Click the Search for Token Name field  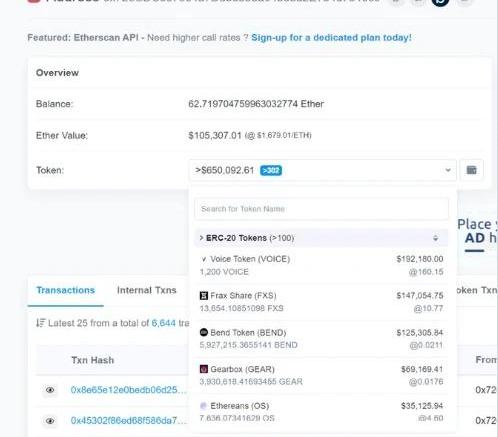[x=321, y=209]
